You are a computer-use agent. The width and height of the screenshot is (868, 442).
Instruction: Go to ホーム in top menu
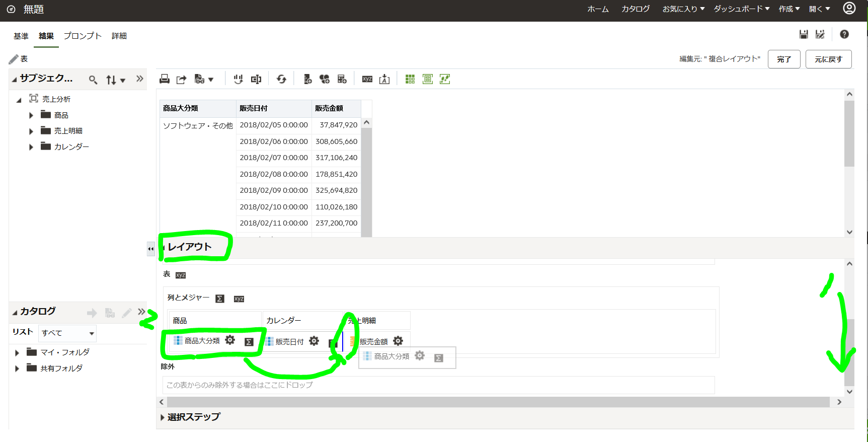[598, 9]
